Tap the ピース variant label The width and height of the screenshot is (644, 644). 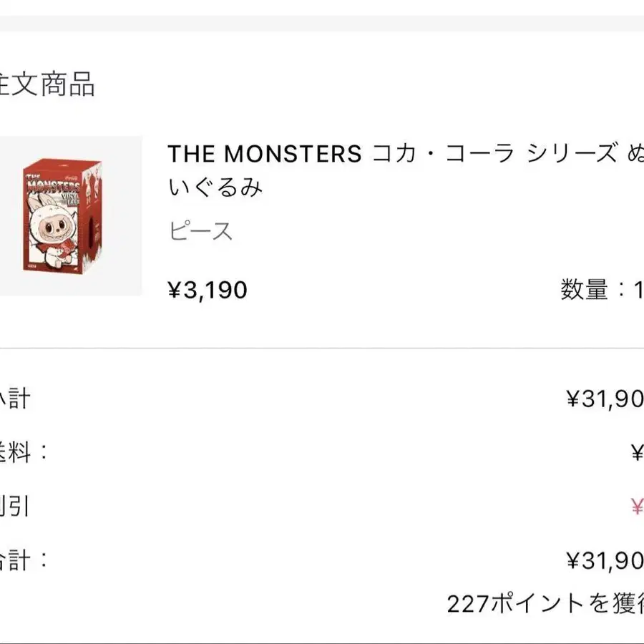(x=200, y=230)
